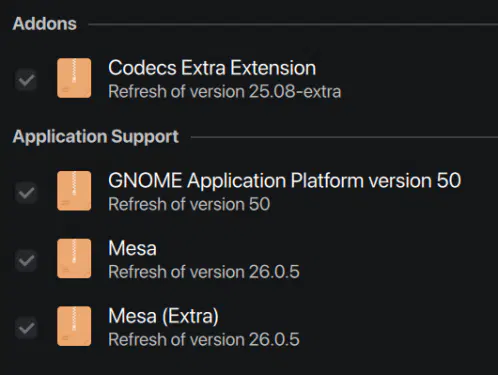Select the GNOME Application Platform archive icon
The image size is (498, 375).
pyautogui.click(x=74, y=191)
